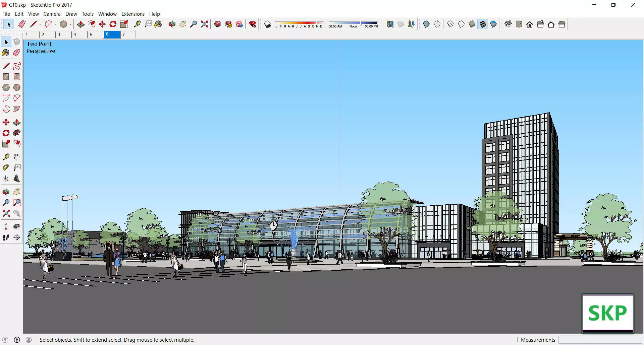Switch to Shaded With Textures style

[483, 24]
